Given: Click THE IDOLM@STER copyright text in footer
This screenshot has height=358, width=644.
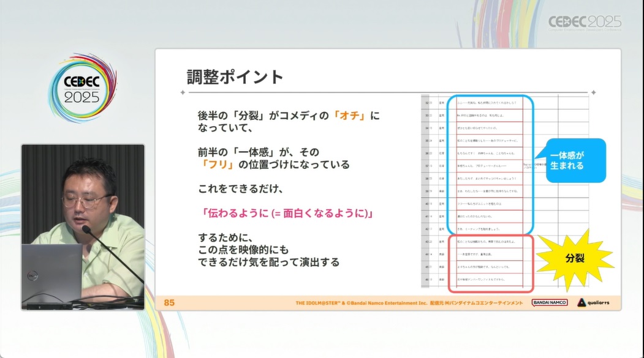Looking at the screenshot, I should click(409, 303).
